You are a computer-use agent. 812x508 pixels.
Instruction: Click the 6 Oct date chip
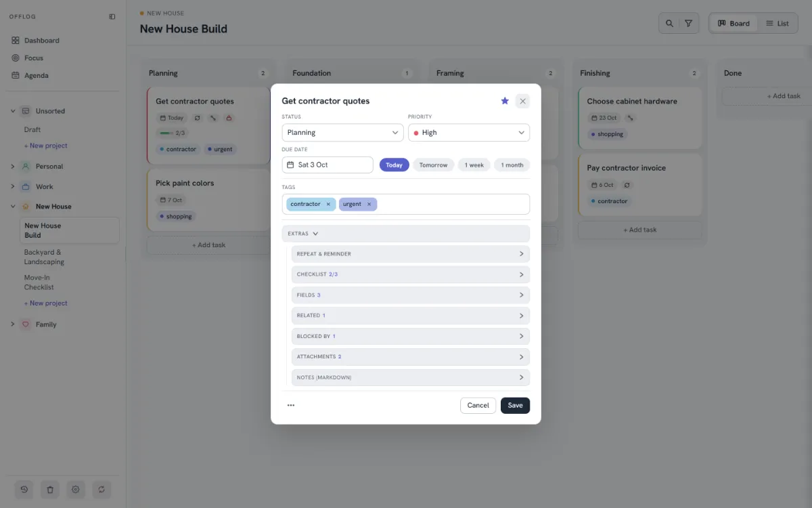(x=602, y=185)
